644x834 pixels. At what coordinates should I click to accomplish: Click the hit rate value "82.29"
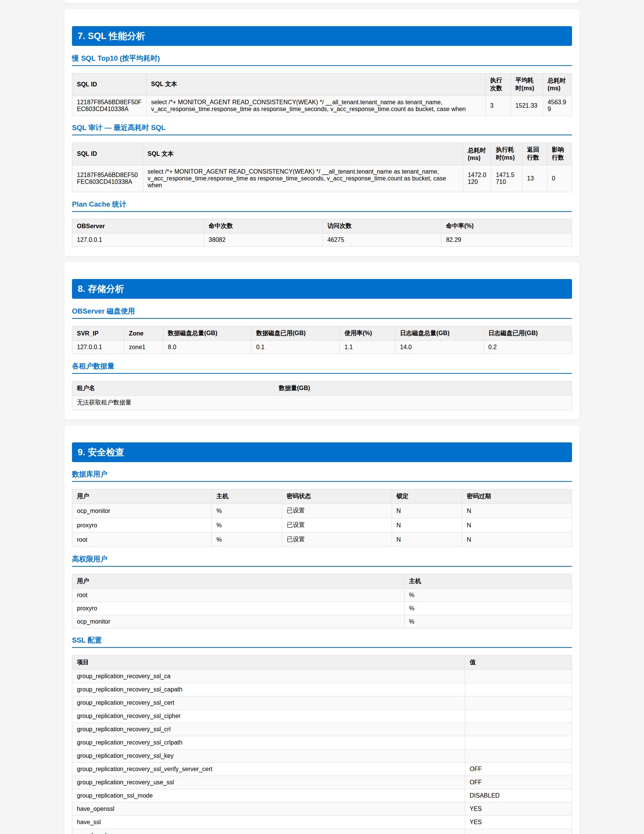pos(453,240)
